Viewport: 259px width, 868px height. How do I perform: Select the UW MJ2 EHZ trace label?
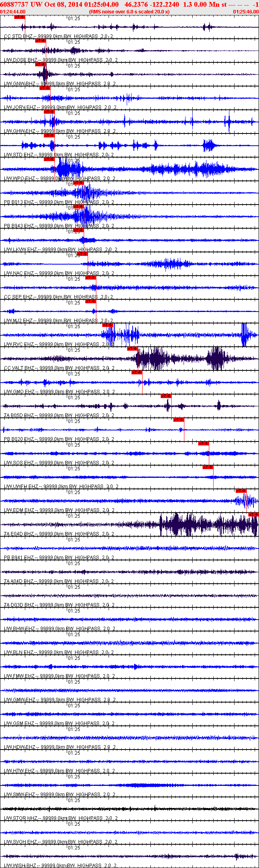pos(59,321)
